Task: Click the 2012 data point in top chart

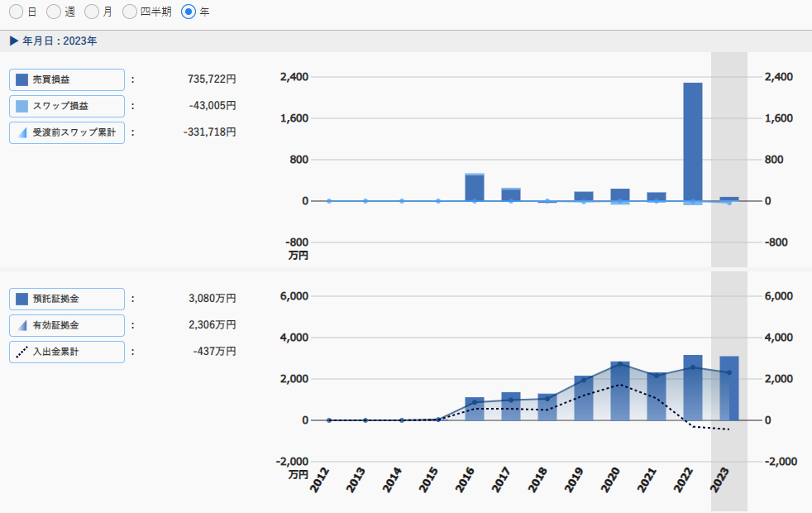Action: (x=329, y=201)
